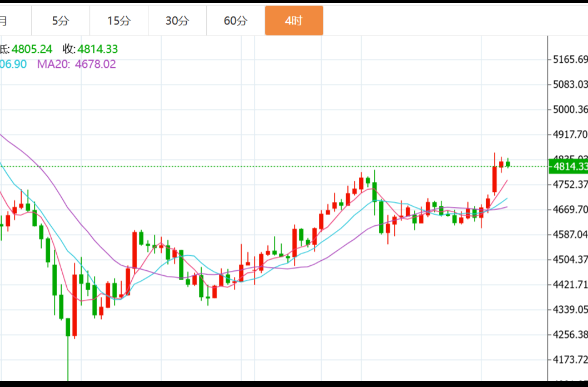Switch to the 5分 timeframe tab

point(61,21)
